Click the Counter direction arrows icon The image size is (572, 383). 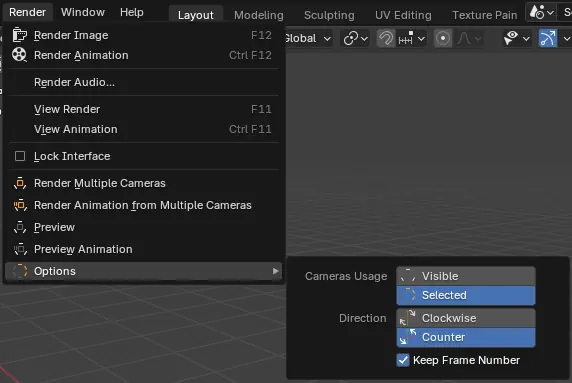coord(408,337)
